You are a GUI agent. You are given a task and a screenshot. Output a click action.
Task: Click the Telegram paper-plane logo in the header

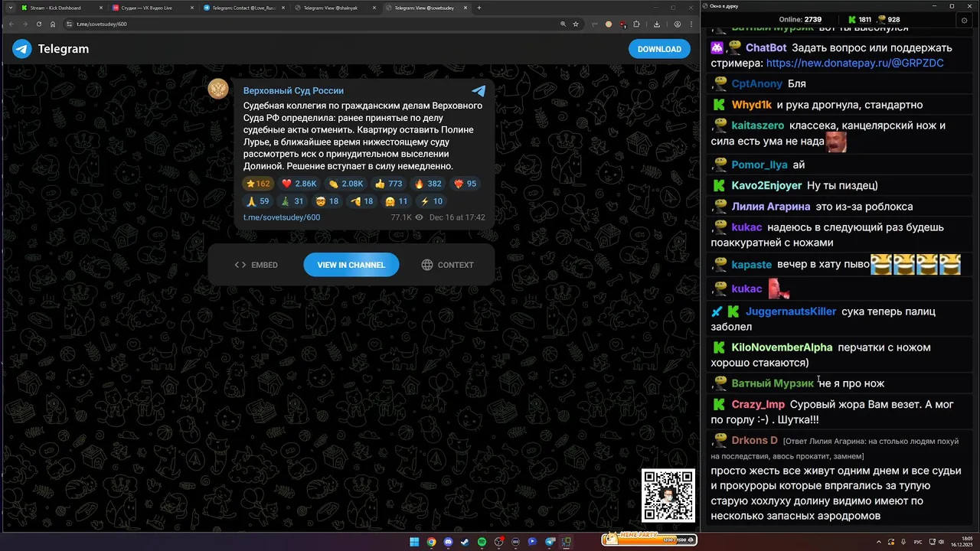[x=21, y=49]
